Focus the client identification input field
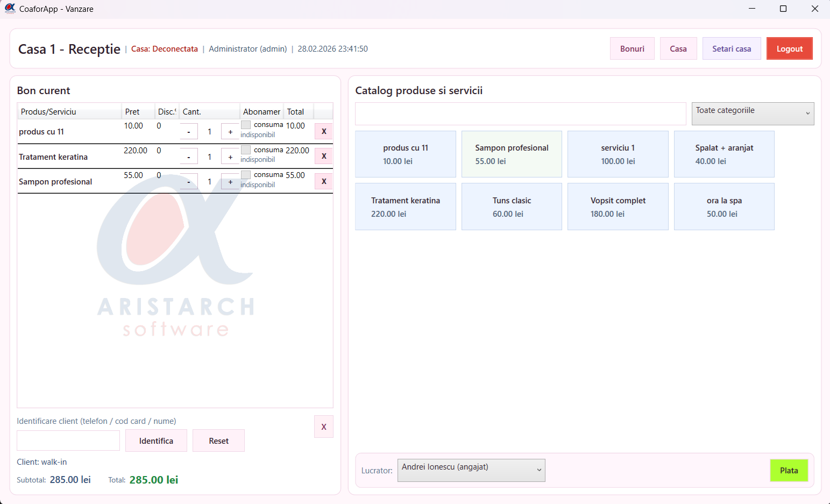 (68, 441)
